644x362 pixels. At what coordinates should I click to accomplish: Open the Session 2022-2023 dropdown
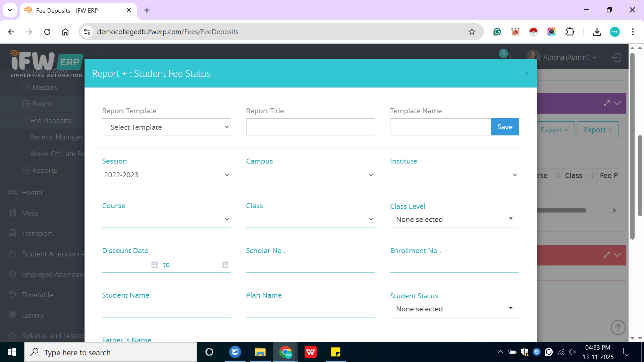(166, 175)
